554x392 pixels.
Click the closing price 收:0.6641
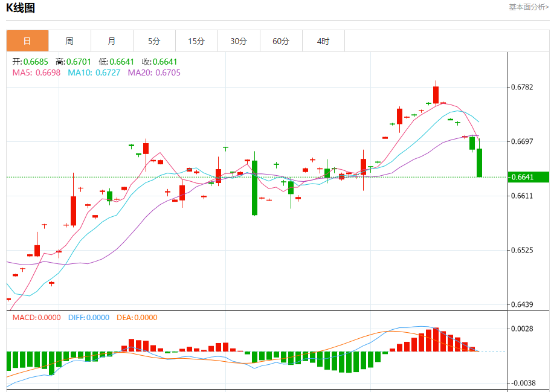(x=159, y=62)
